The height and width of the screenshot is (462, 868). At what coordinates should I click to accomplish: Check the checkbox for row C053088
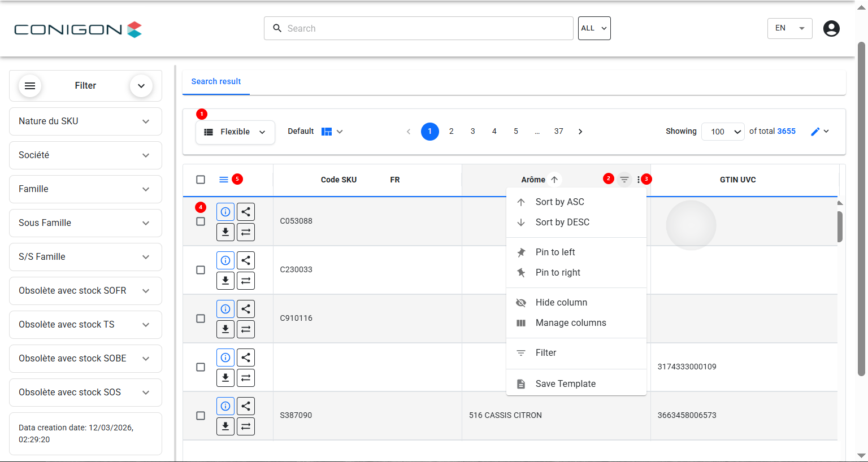pos(201,221)
